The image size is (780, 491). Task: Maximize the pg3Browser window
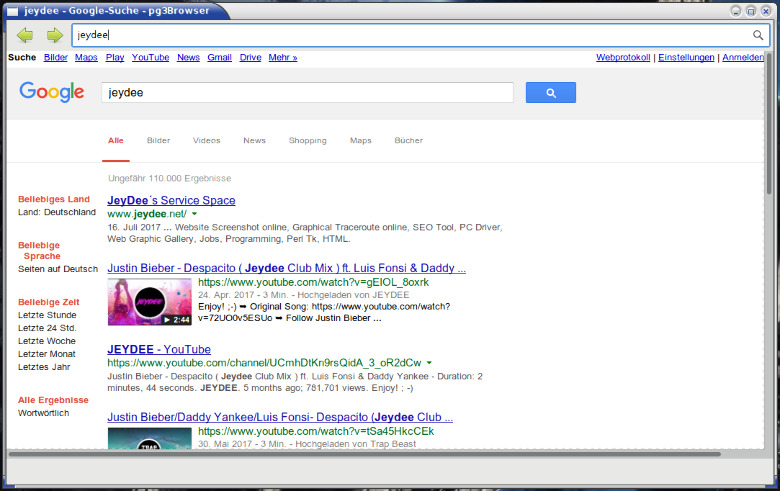pyautogui.click(x=751, y=11)
